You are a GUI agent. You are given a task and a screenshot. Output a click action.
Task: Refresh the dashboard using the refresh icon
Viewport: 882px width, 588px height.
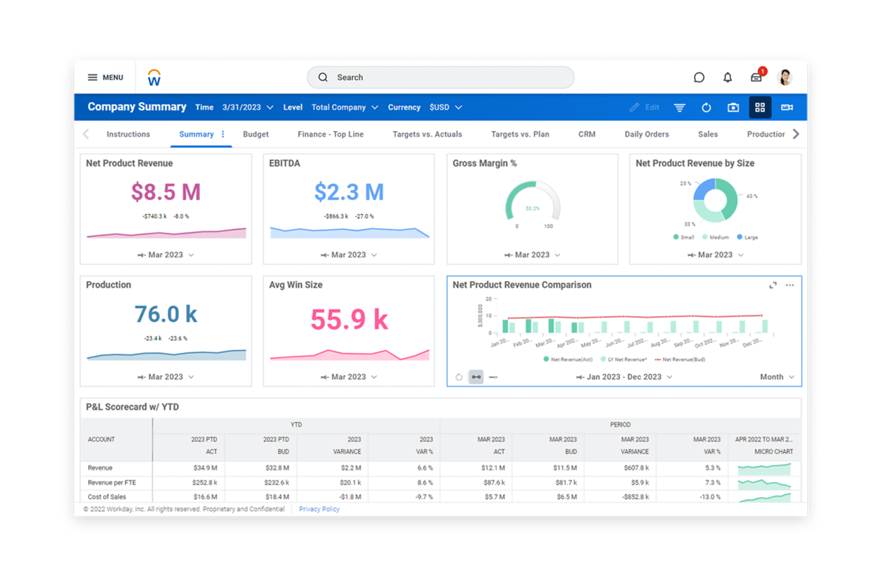(706, 107)
